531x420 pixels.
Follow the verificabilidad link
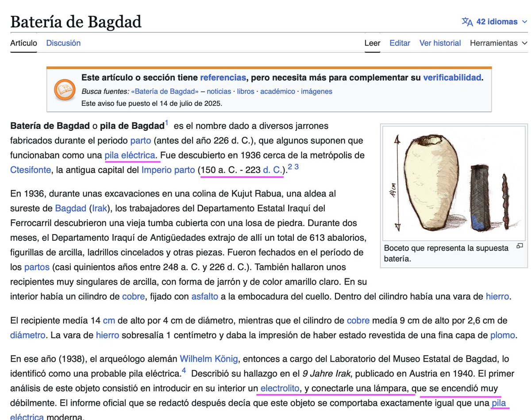click(x=452, y=77)
